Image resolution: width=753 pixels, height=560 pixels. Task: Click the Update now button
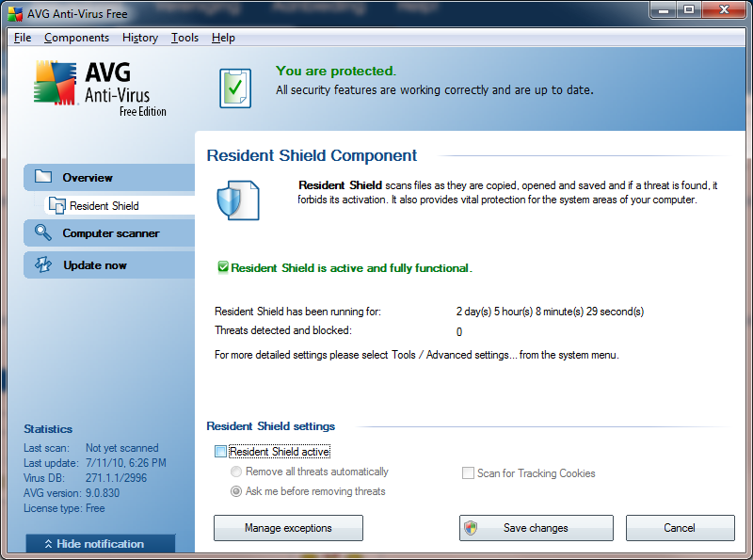(109, 265)
